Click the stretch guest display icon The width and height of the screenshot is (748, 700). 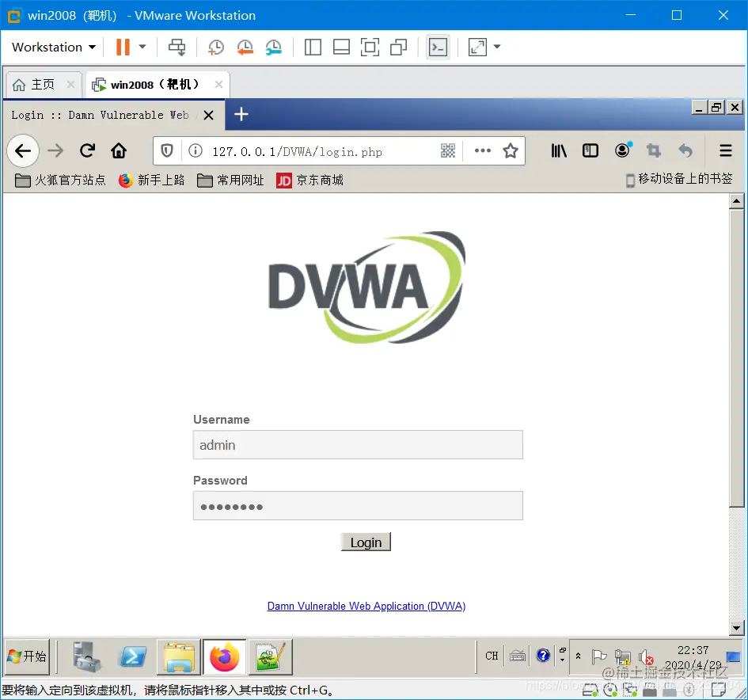coord(477,47)
